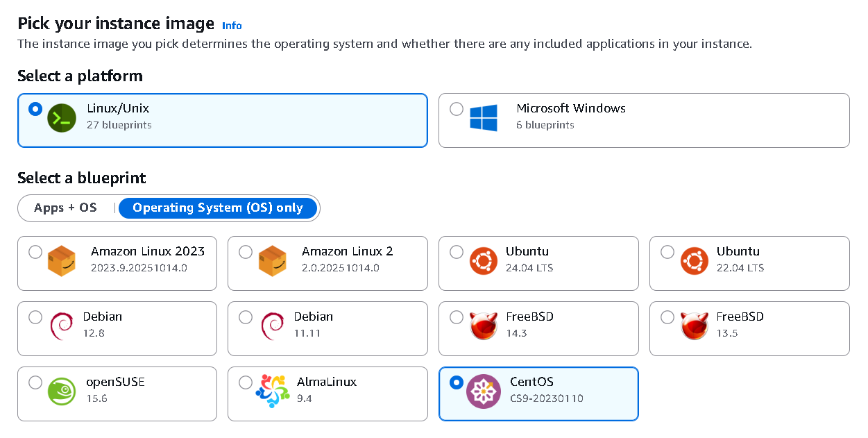The image size is (868, 438).
Task: Switch to the Apps + OS tab
Action: [65, 208]
